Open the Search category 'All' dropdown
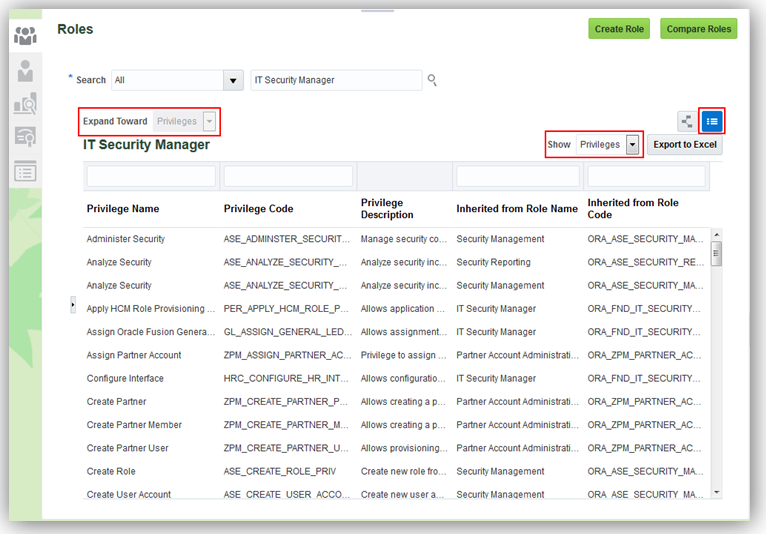 tap(233, 80)
